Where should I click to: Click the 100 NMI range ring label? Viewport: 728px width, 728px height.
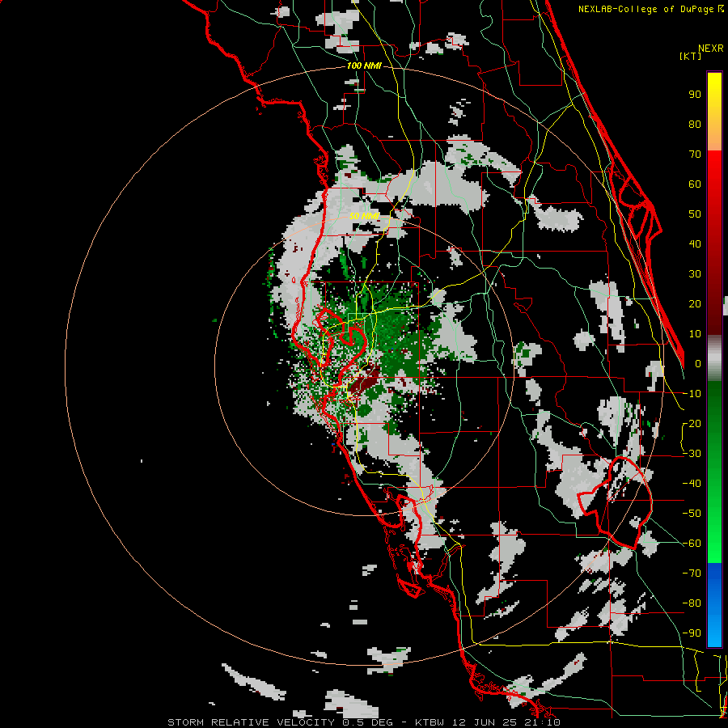point(364,66)
